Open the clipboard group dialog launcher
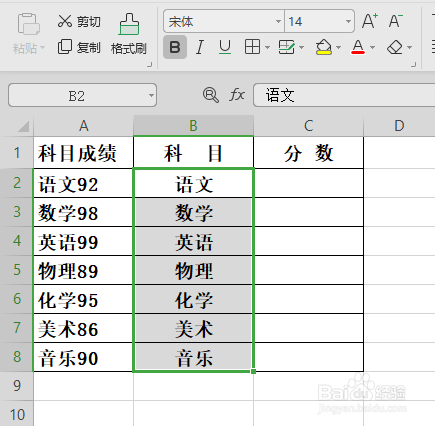 [150, 65]
